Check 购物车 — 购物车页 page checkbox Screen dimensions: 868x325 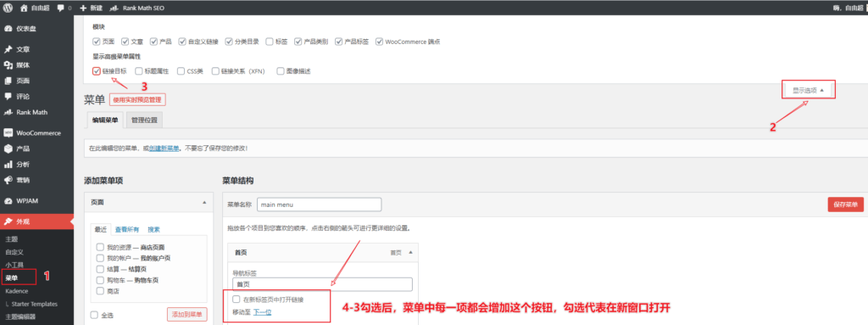[x=100, y=280]
